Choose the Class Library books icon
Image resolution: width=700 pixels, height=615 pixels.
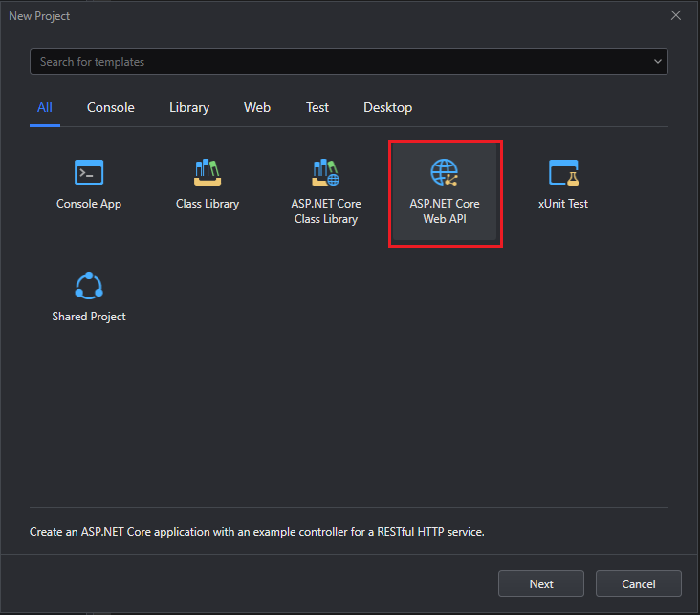[208, 172]
